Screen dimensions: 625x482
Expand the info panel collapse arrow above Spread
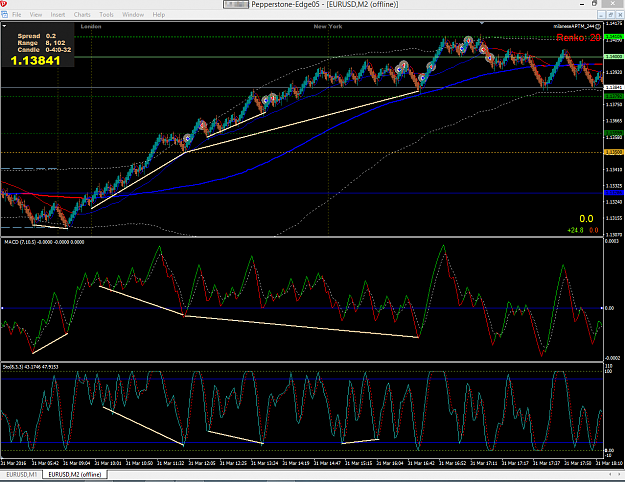pos(4,26)
